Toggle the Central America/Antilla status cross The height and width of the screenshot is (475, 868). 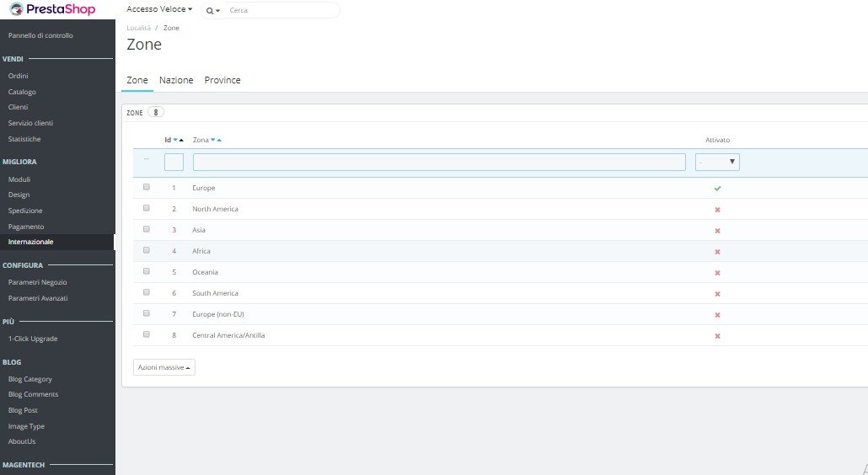coord(717,336)
